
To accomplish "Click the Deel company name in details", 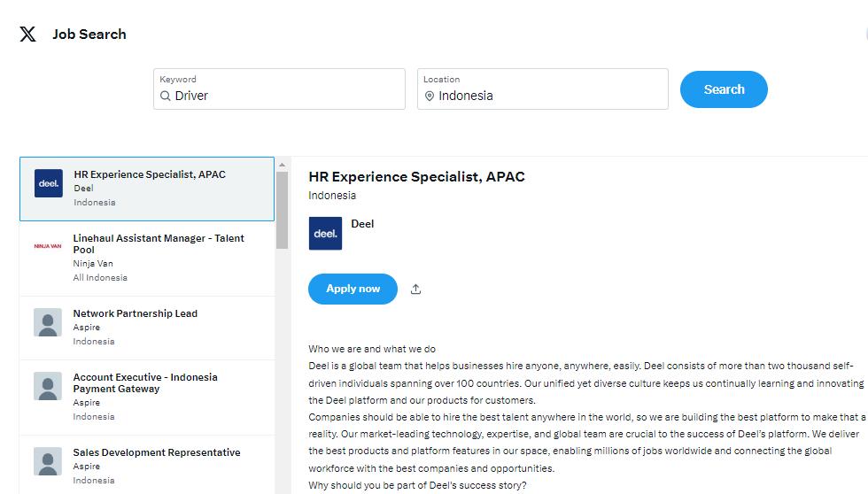I will point(362,224).
